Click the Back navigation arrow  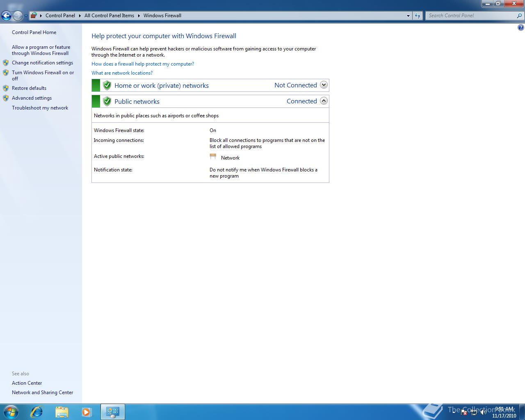pos(6,16)
